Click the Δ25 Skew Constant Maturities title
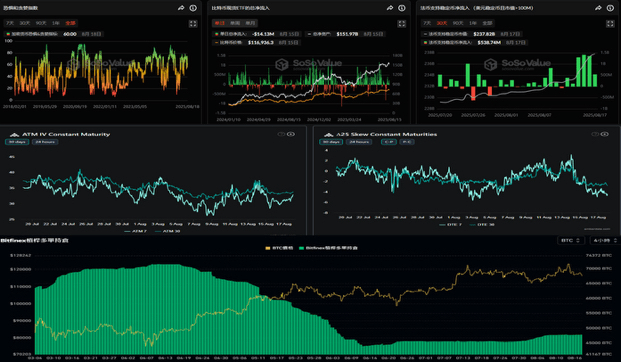The image size is (621, 362). point(387,135)
